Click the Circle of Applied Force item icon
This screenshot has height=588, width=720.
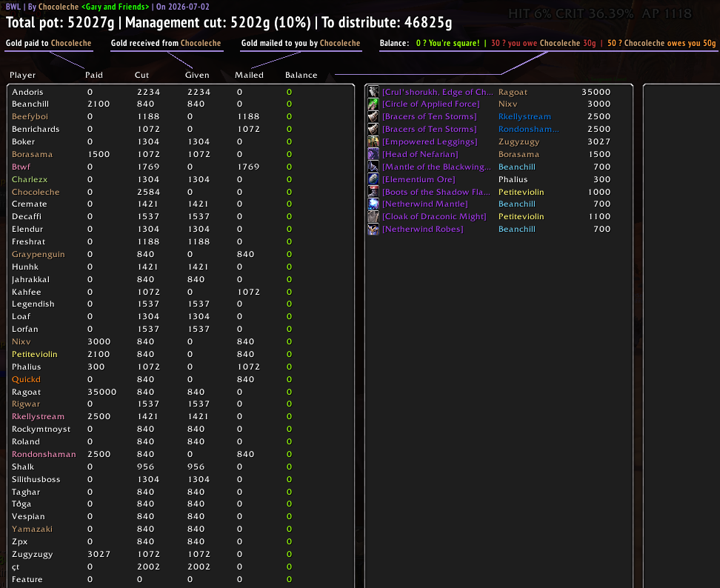coord(373,104)
